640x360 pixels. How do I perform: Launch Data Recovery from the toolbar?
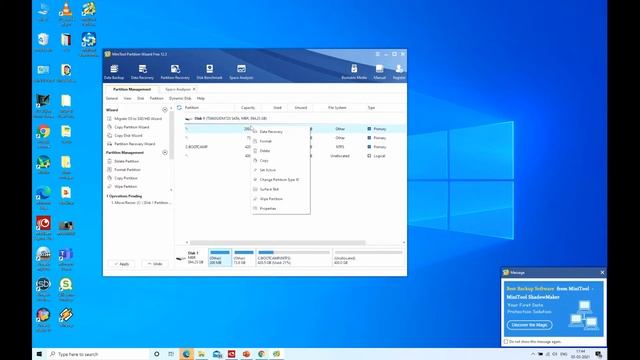[142, 71]
